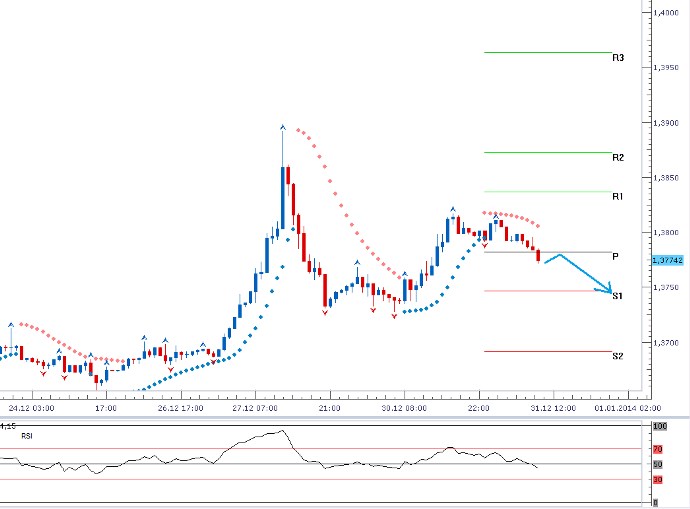Click the 01.01.2014 02:00 time axis label
690x509 pixels.
coord(628,408)
